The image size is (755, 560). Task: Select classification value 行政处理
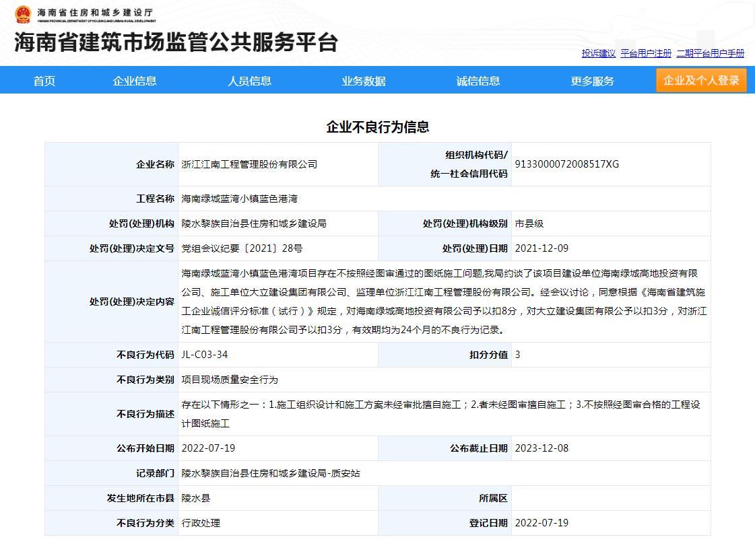[200, 524]
